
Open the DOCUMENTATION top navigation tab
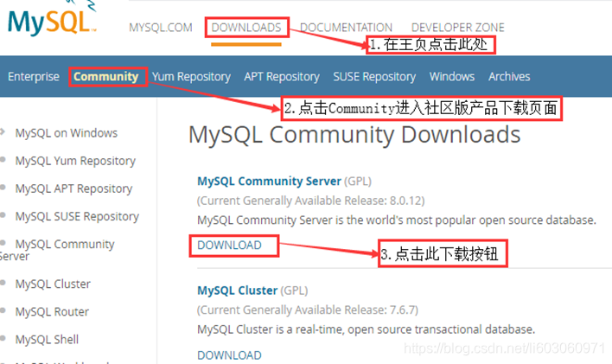pyautogui.click(x=346, y=28)
